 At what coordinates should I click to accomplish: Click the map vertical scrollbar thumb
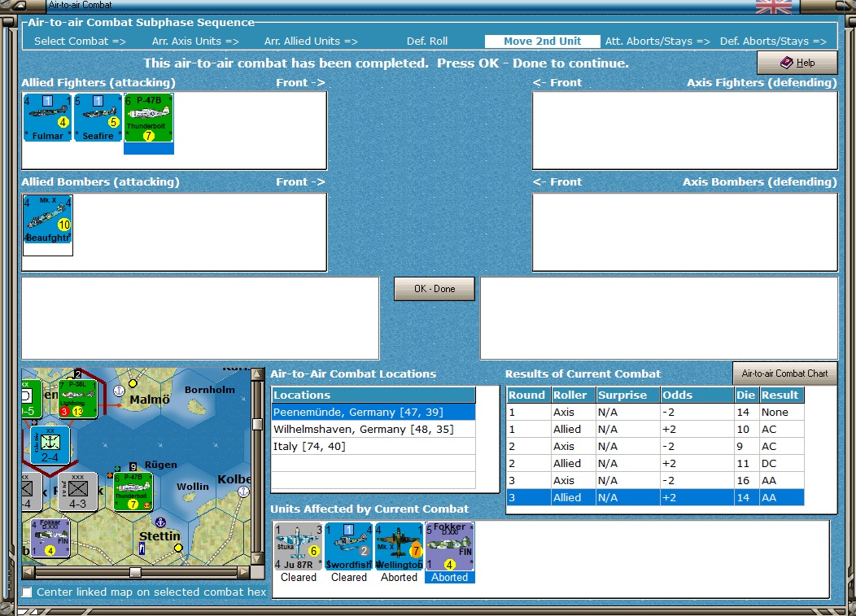coord(257,424)
